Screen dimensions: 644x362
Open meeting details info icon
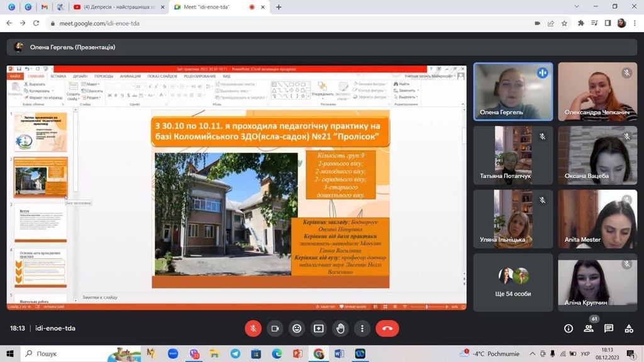[569, 328]
